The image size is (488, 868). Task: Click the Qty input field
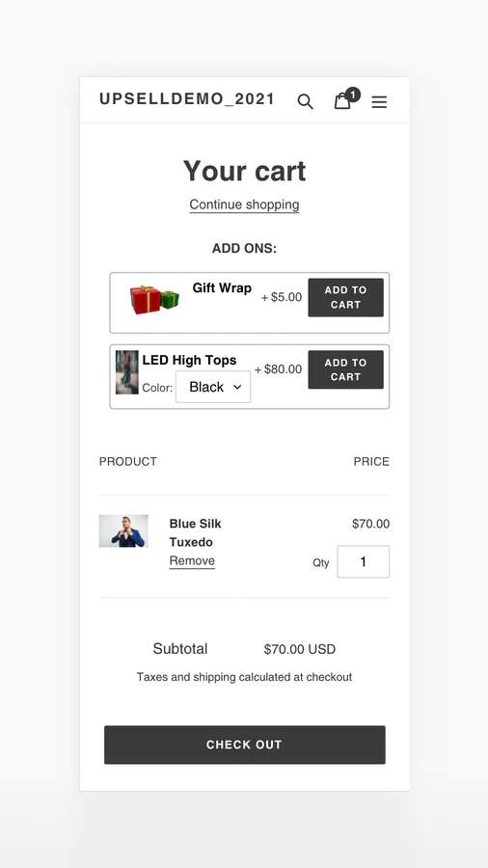[364, 561]
